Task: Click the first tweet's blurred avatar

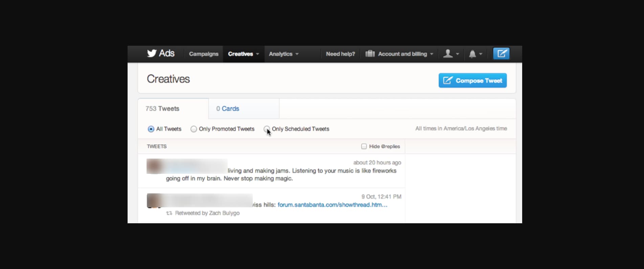Action: [x=154, y=166]
